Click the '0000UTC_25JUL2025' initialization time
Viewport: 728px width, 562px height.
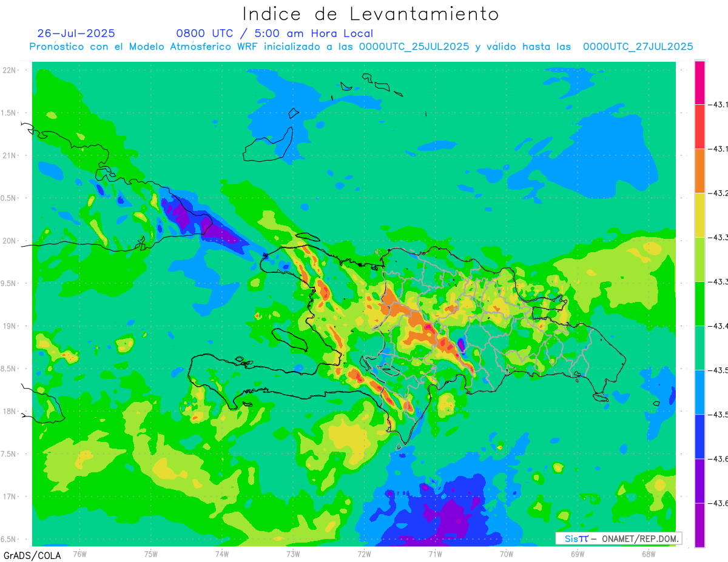tap(414, 47)
